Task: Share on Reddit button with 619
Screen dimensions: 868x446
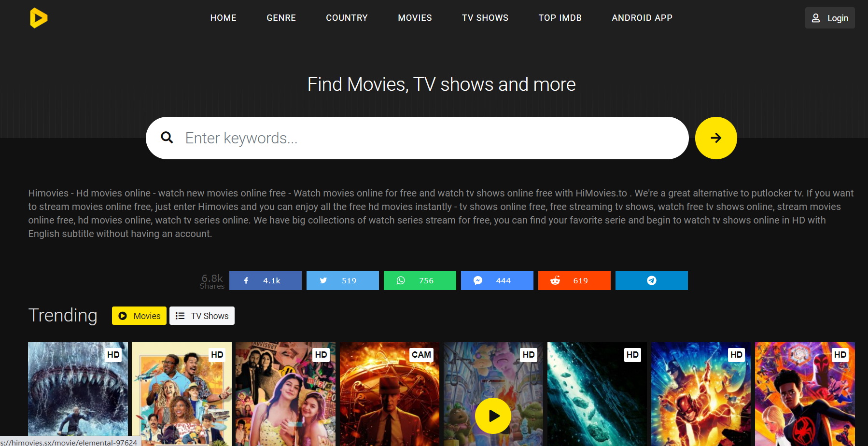Action: pos(574,280)
